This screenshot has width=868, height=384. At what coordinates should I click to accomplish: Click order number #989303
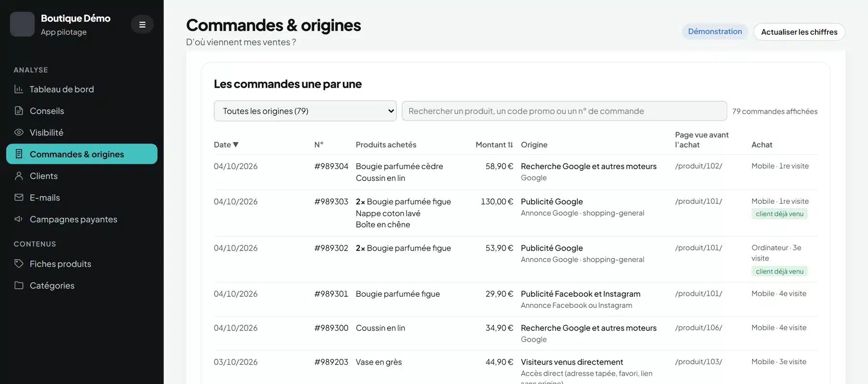click(331, 201)
